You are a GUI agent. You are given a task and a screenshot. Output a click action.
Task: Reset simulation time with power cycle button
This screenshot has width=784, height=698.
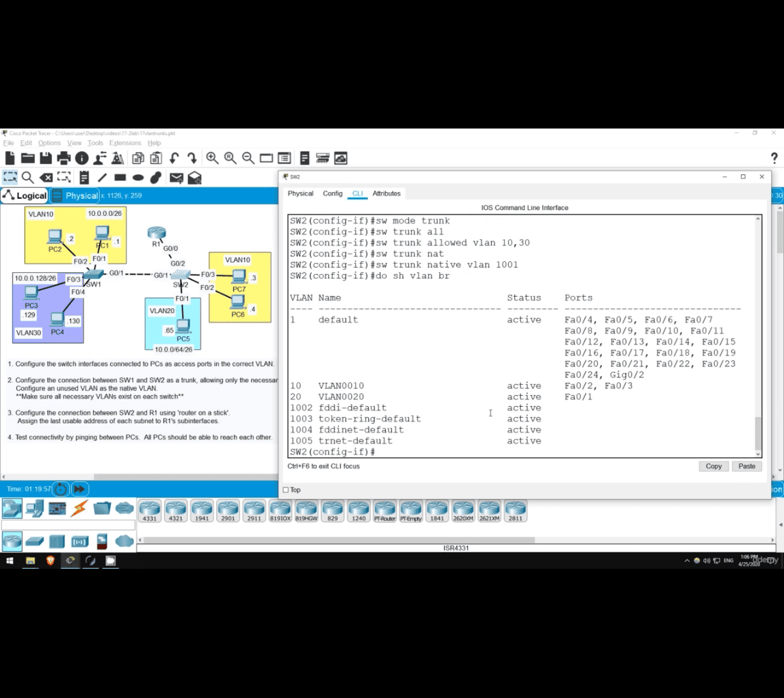click(x=60, y=489)
